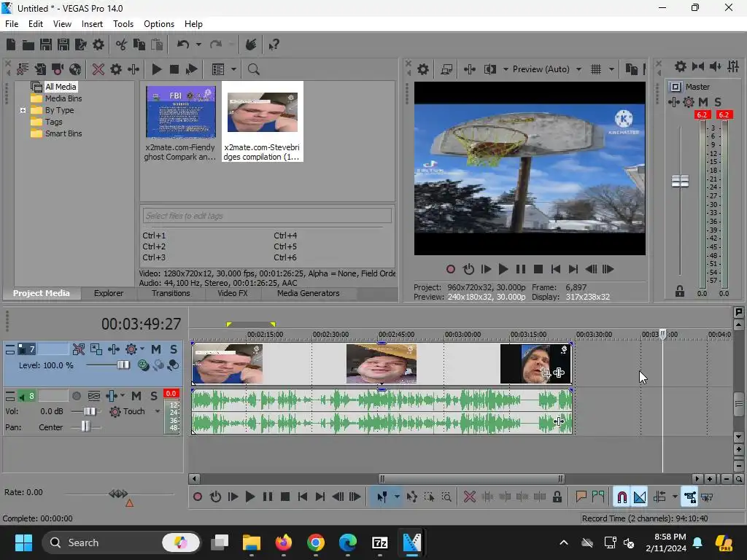Viewport: 747px width, 560px height.
Task: Save project using the floppy disk icon
Action: (x=46, y=44)
